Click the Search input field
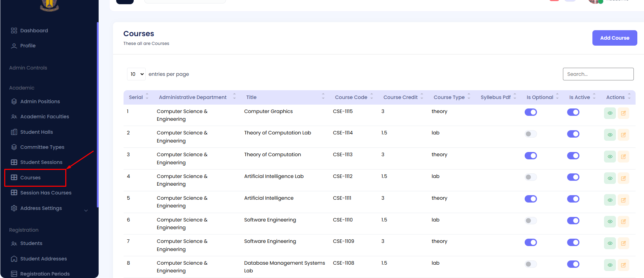 click(x=598, y=74)
